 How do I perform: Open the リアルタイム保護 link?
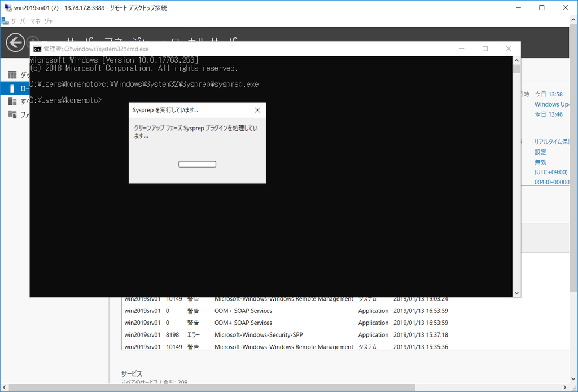pos(552,142)
